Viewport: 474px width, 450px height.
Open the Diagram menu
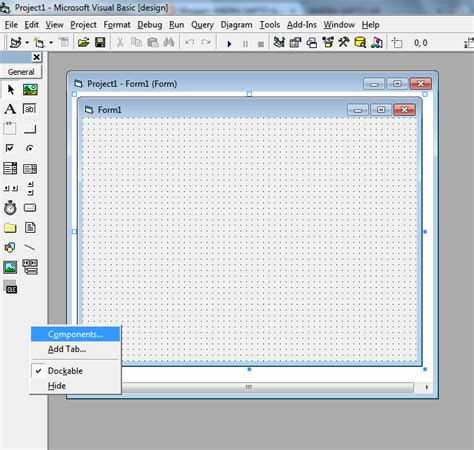[236, 25]
